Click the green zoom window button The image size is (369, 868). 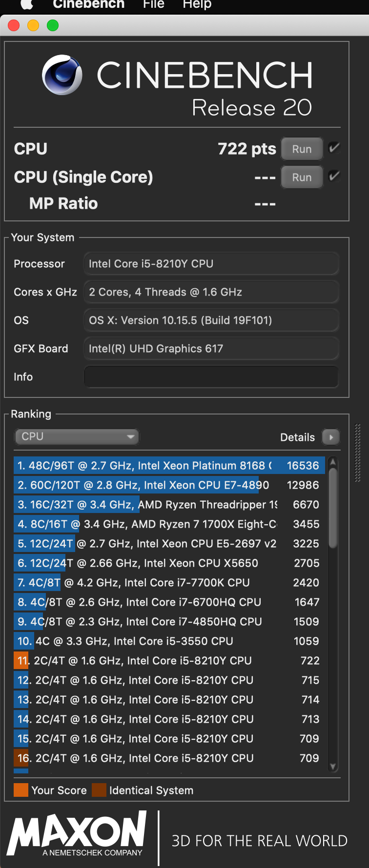pyautogui.click(x=53, y=25)
